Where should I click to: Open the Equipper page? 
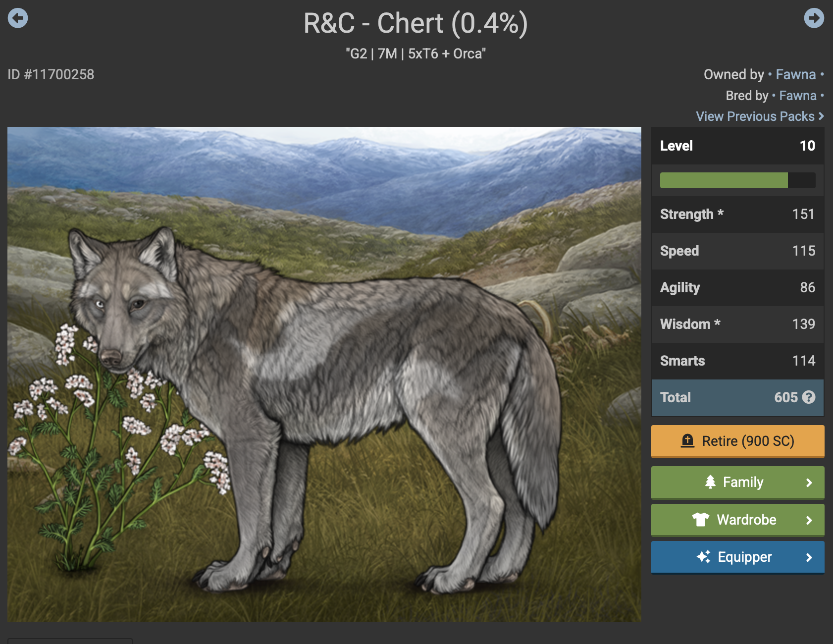[737, 557]
